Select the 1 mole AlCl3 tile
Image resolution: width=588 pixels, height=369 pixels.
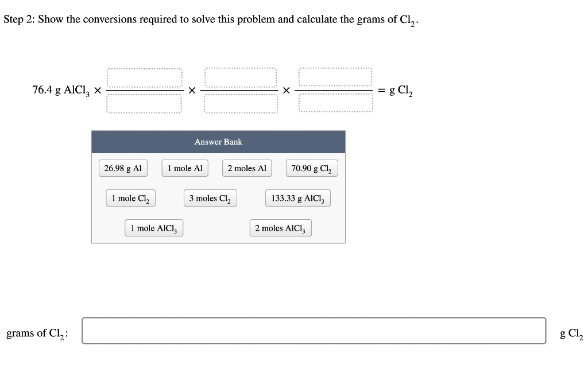[154, 228]
